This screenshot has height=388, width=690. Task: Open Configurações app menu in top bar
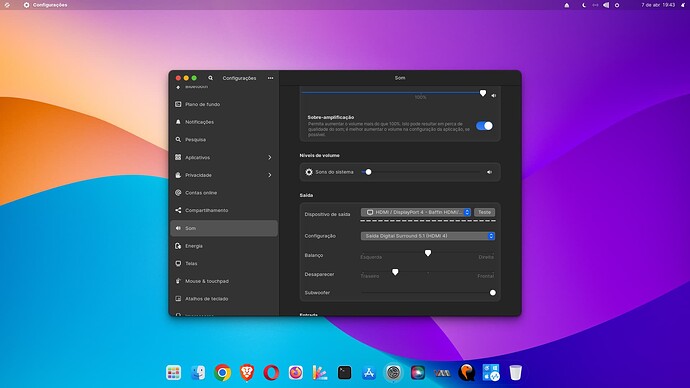tap(45, 5)
